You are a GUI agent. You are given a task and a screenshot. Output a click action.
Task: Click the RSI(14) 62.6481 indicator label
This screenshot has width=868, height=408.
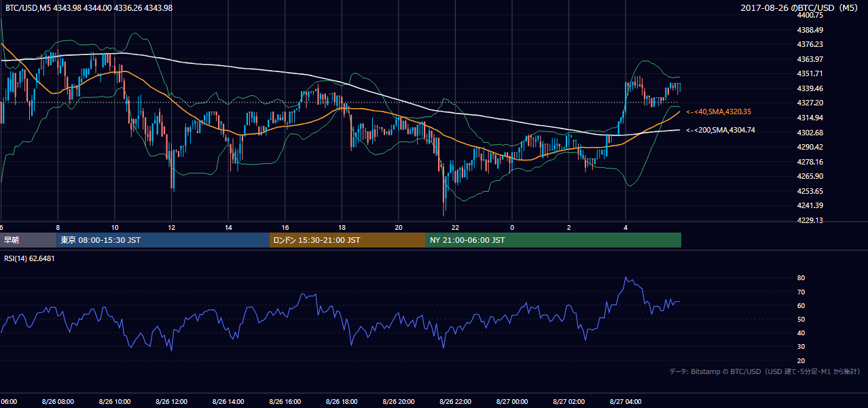(30, 258)
